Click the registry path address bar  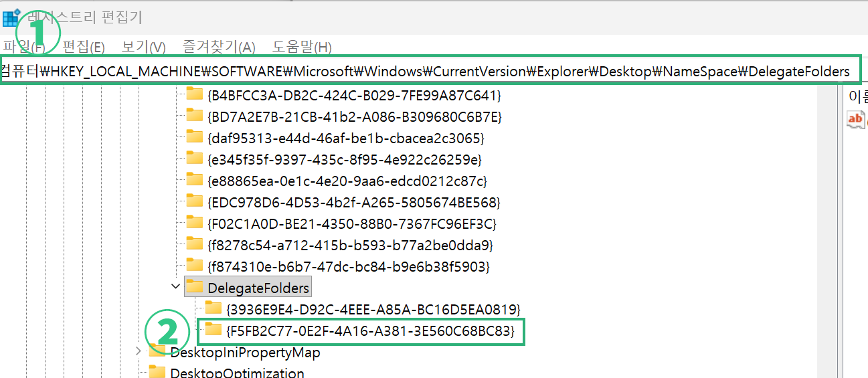point(428,71)
